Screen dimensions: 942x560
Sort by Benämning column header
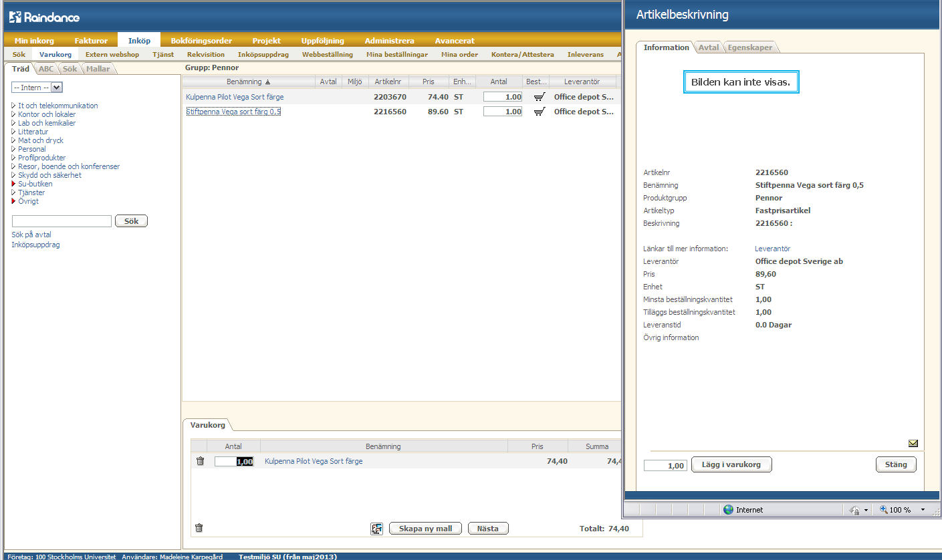249,82
